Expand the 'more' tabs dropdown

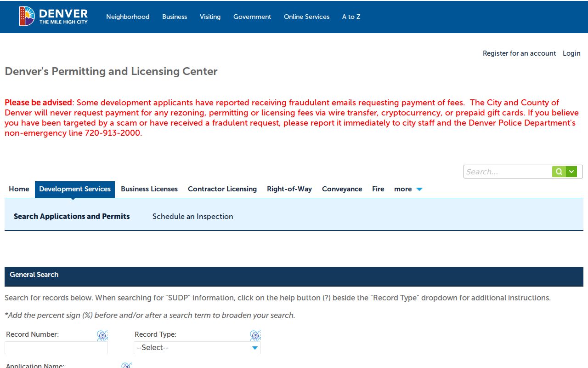(x=408, y=189)
